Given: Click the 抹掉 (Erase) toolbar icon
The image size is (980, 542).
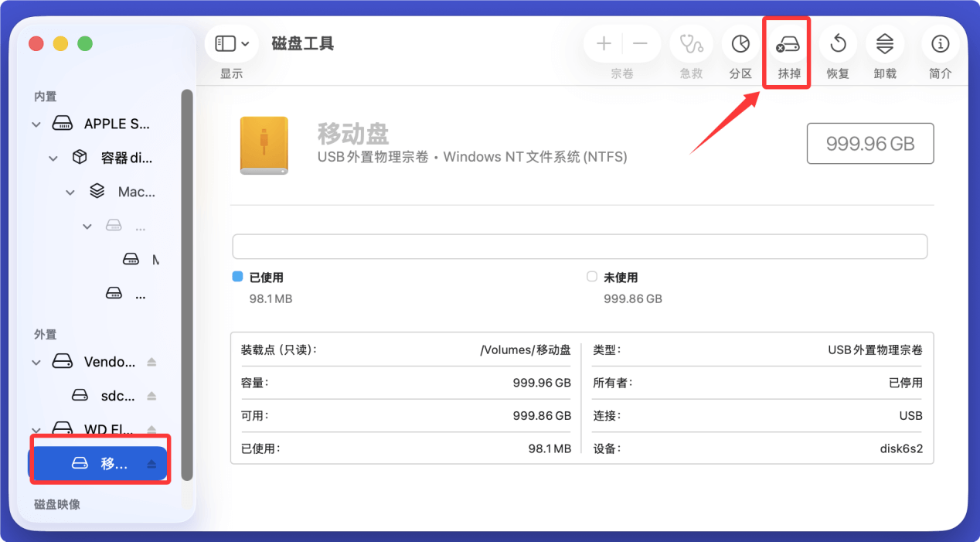Looking at the screenshot, I should coord(786,44).
